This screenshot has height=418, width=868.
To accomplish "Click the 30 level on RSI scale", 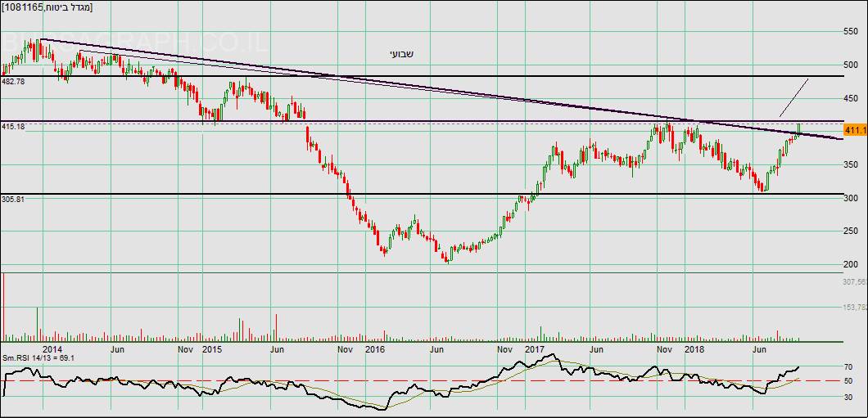I will 851,398.
